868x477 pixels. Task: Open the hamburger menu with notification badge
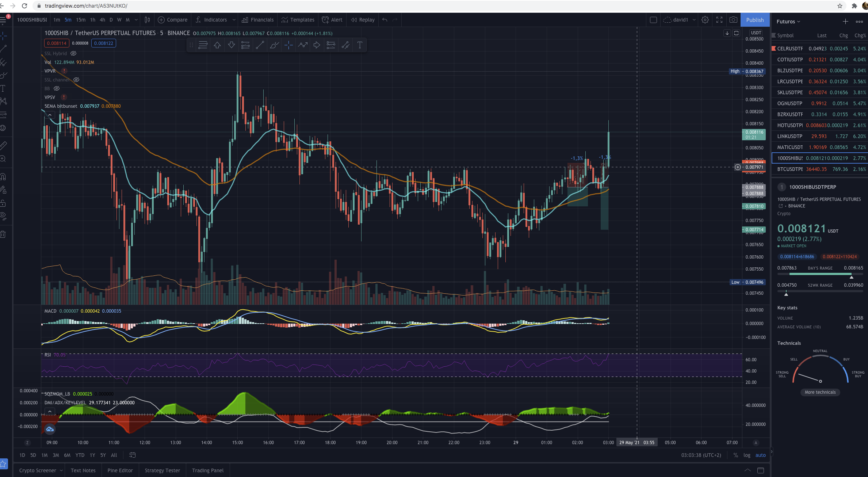click(3, 20)
